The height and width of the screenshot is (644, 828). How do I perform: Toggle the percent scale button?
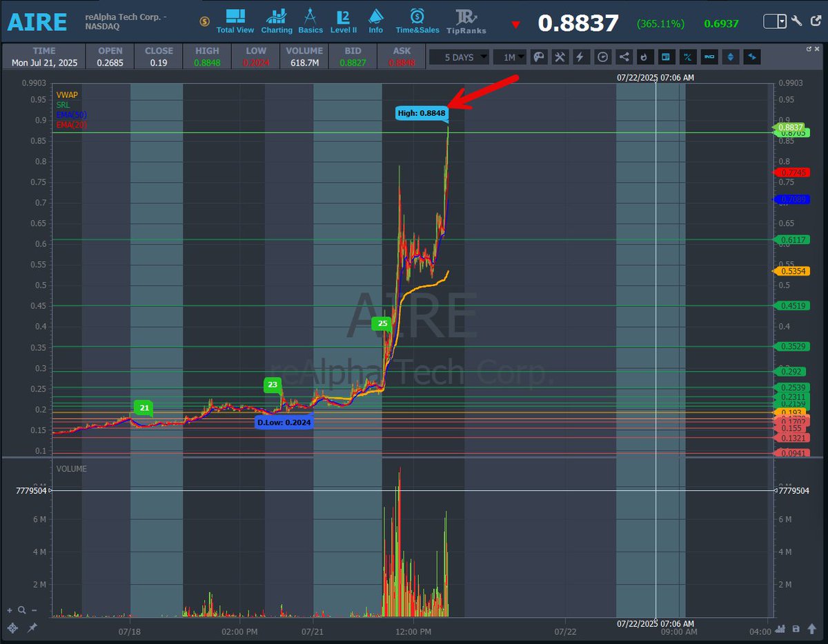point(687,57)
